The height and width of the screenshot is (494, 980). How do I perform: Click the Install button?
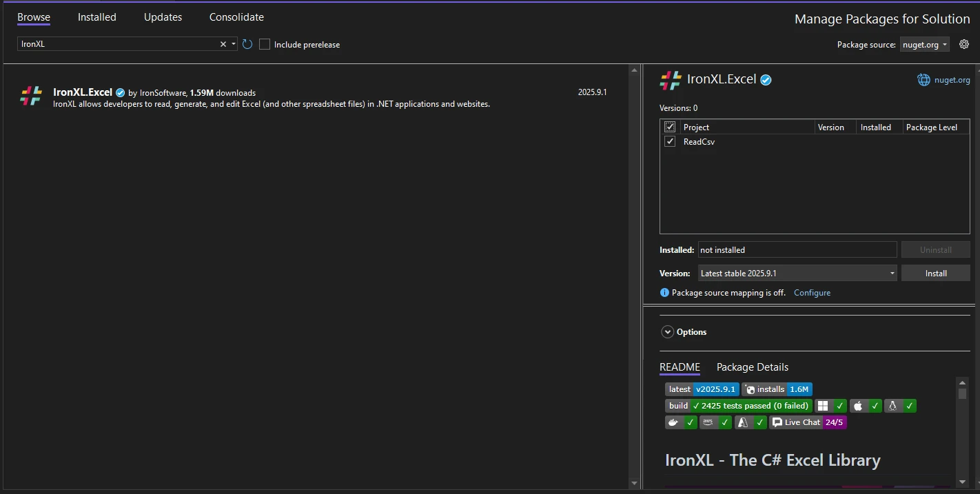pos(935,274)
